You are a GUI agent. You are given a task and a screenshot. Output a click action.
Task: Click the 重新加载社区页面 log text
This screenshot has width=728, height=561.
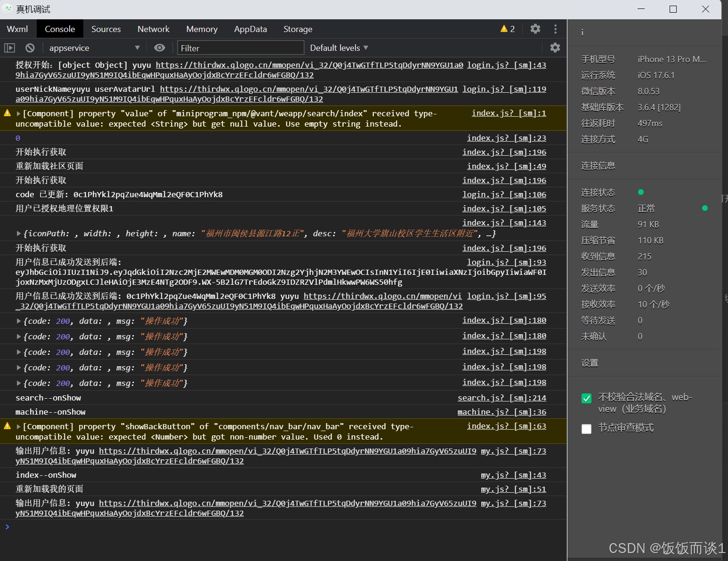pos(49,166)
